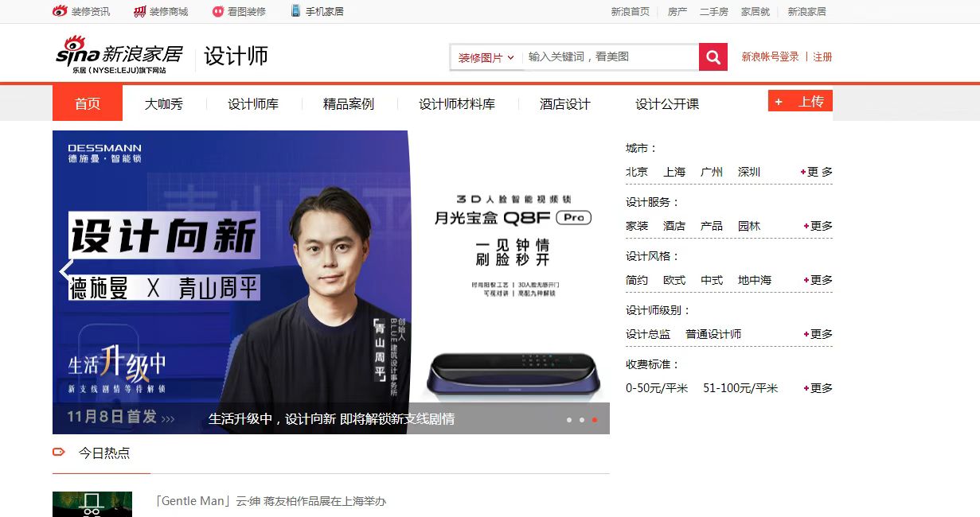Image resolution: width=980 pixels, height=517 pixels.
Task: Click the 新浪帐号登录 login link
Action: point(770,57)
